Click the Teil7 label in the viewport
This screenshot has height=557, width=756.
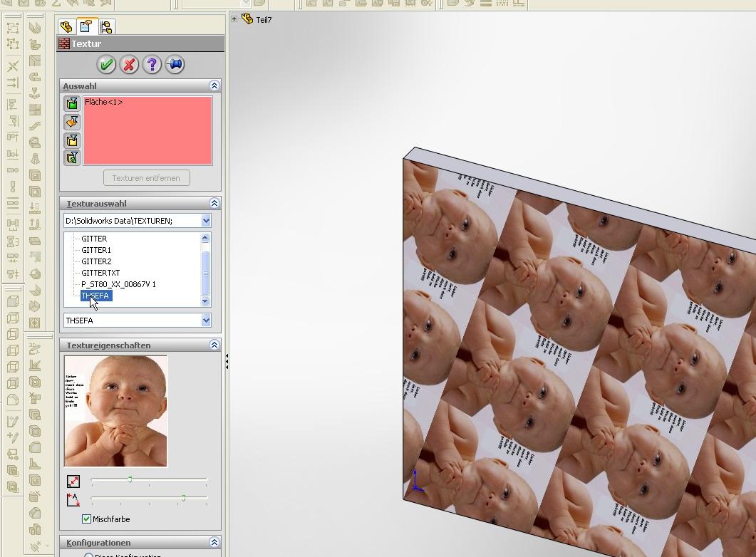pos(264,20)
